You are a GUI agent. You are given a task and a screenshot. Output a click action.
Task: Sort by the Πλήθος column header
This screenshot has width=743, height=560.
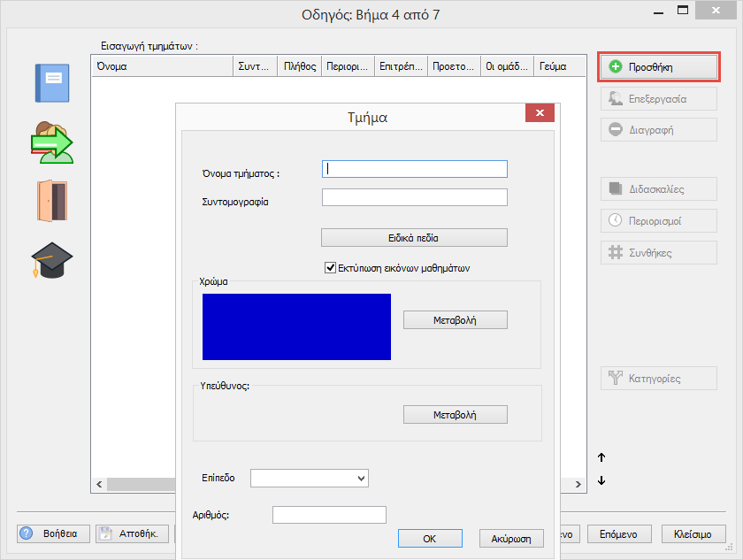(299, 66)
